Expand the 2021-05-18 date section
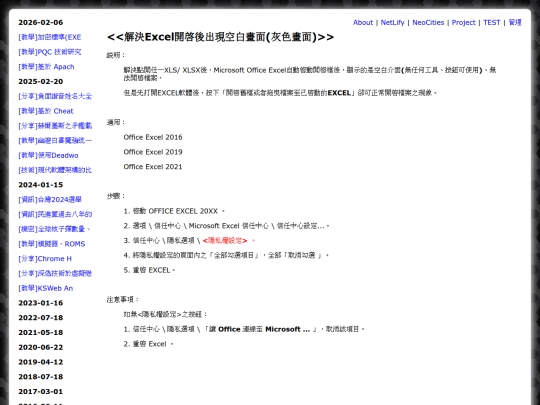 41,332
